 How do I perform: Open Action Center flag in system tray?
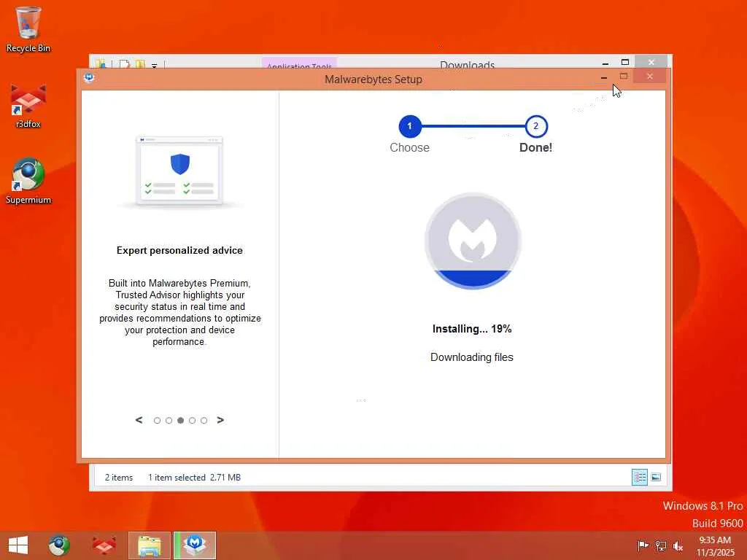coord(643,545)
